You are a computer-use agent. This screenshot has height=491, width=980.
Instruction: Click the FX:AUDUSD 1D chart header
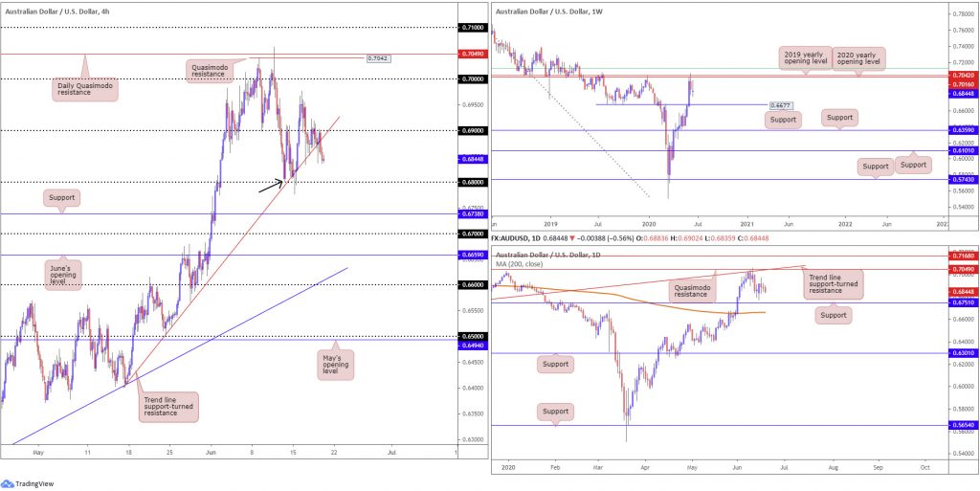pyautogui.click(x=632, y=238)
